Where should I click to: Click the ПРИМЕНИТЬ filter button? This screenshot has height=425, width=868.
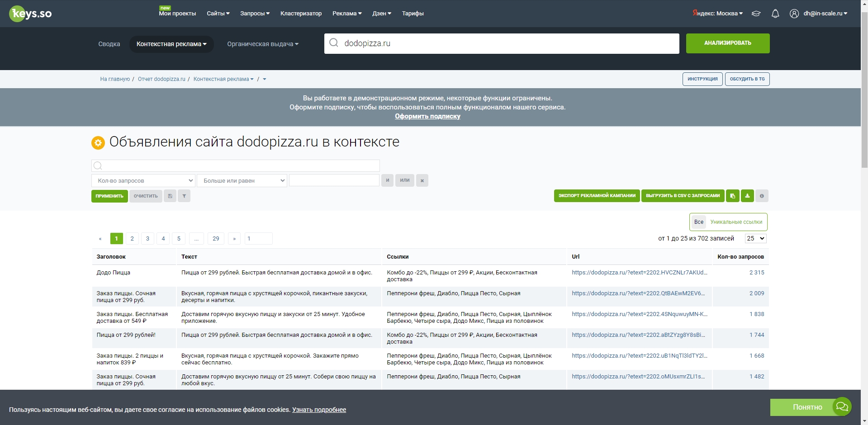point(109,196)
